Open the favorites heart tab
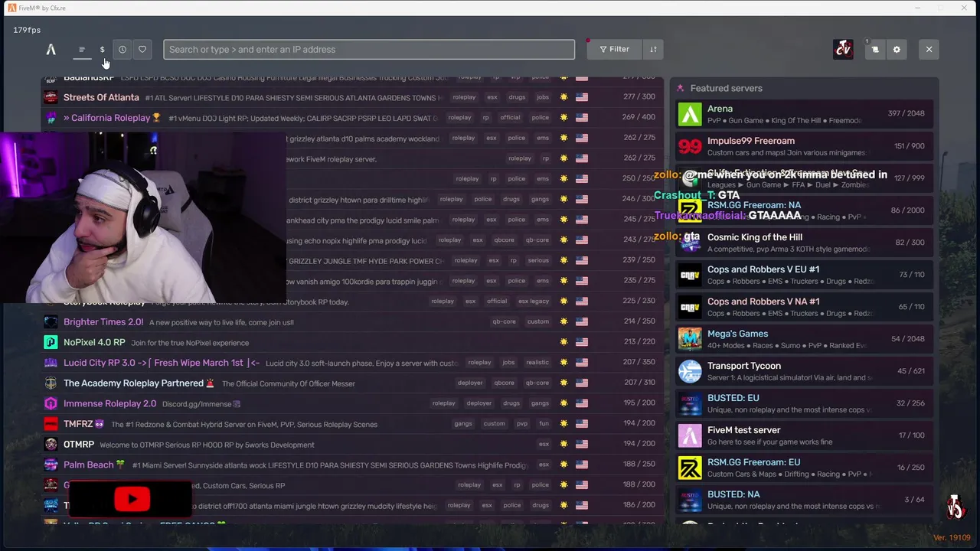Screen dimensions: 980x551 (142, 50)
